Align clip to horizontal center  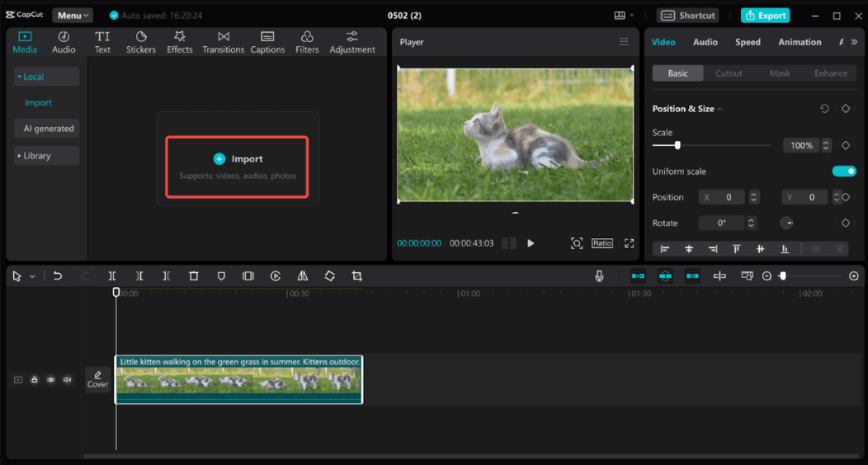coord(689,249)
